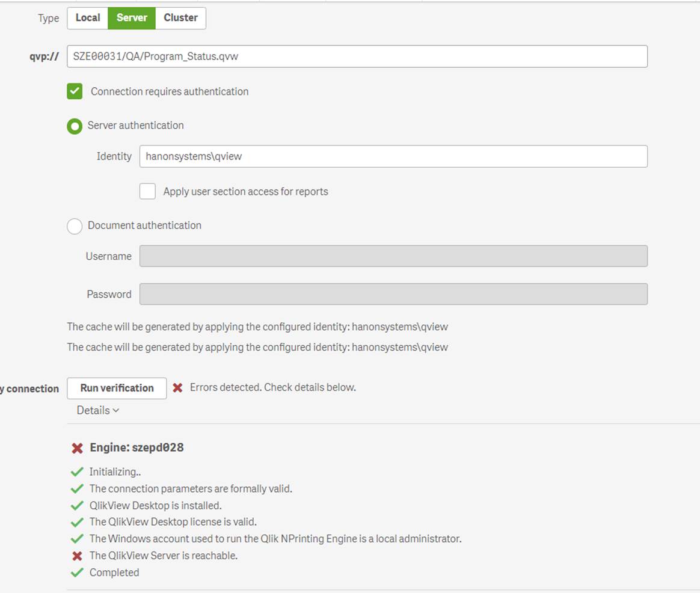Switch connection type to Local
Image resolution: width=700 pixels, height=593 pixels.
click(87, 18)
